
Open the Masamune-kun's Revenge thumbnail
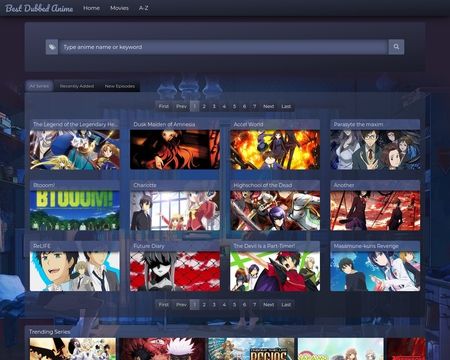coord(375,271)
